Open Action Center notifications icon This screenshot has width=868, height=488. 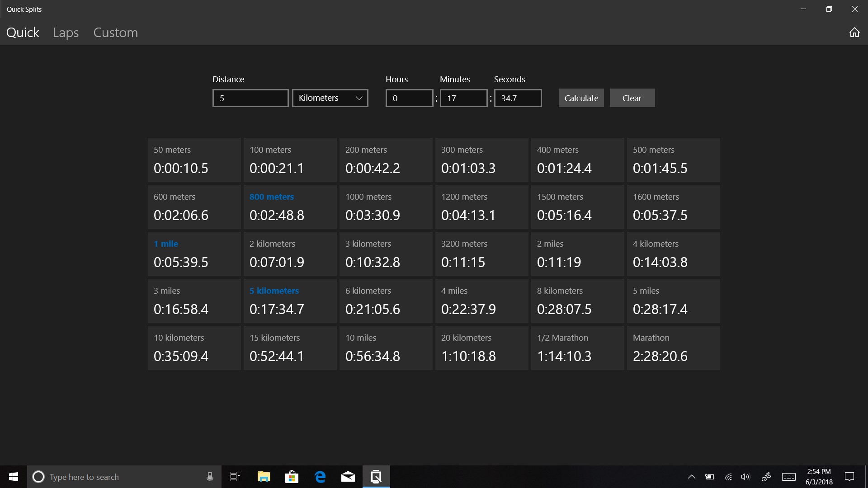point(849,477)
